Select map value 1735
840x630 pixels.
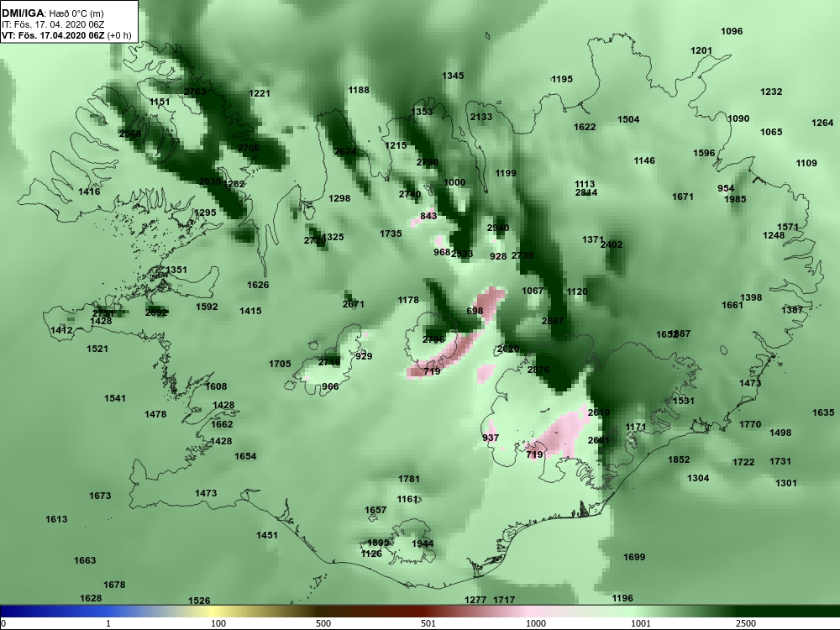[391, 234]
